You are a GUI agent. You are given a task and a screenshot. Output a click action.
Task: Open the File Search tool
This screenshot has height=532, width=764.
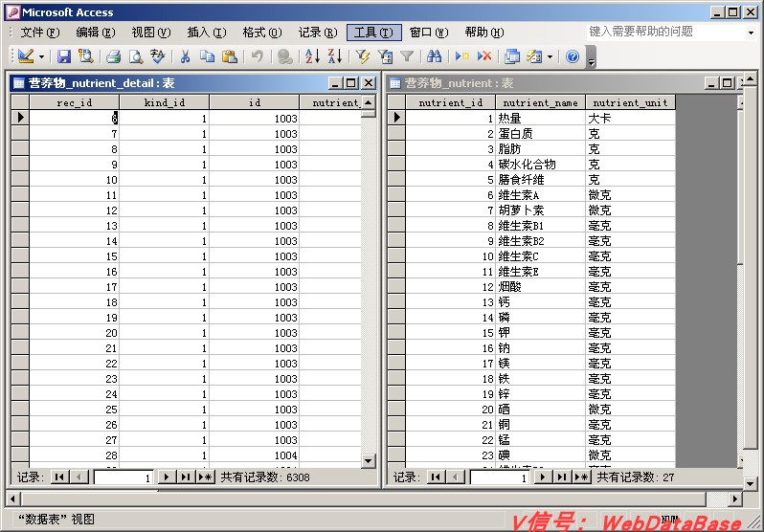[x=86, y=56]
